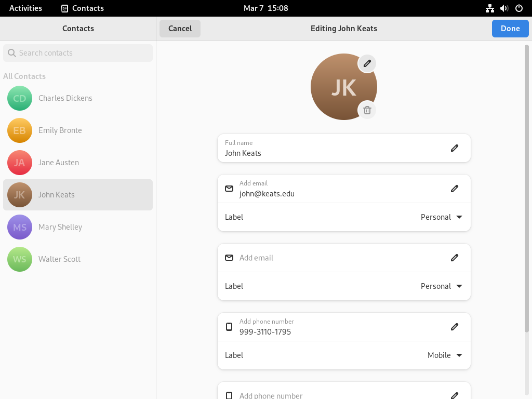This screenshot has height=399, width=532.
Task: Click Done to save the contact
Action: pos(510,29)
